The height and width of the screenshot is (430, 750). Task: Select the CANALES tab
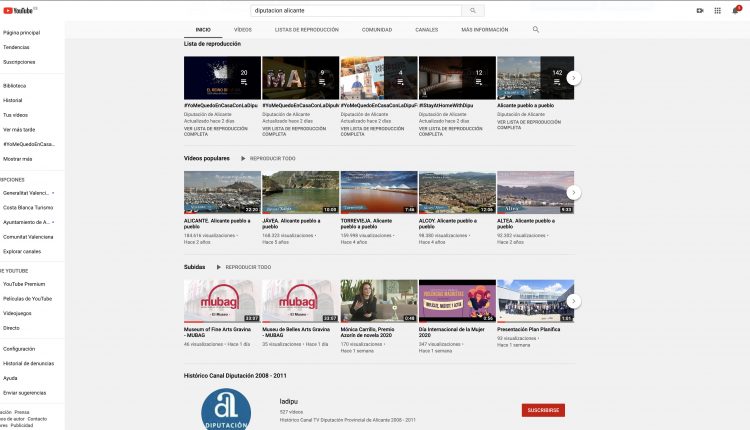(426, 30)
